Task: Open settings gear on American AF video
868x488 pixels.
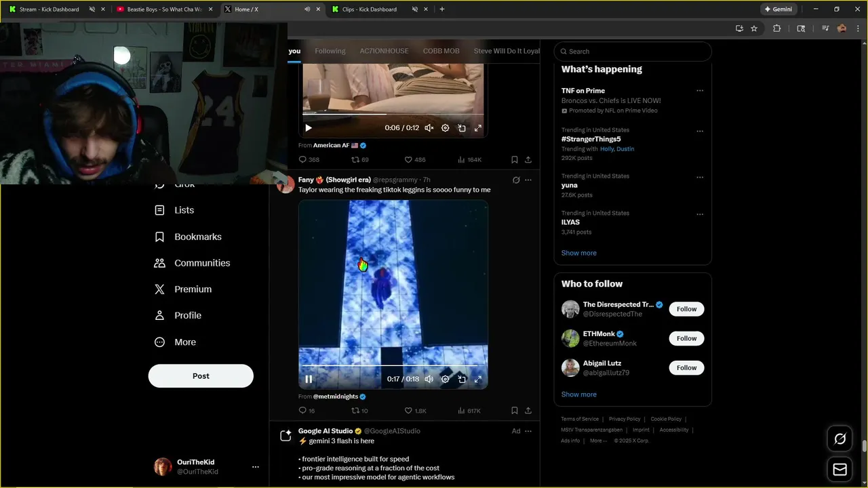Action: coord(445,128)
